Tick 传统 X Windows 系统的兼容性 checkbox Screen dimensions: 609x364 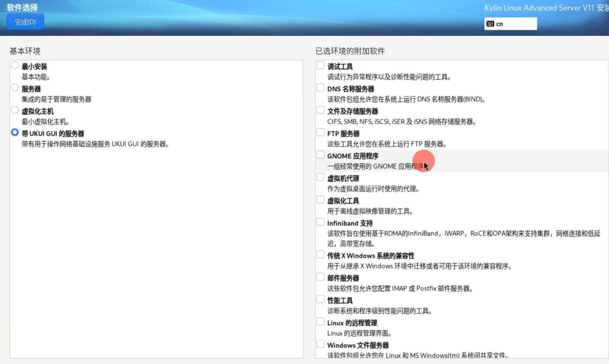(320, 255)
